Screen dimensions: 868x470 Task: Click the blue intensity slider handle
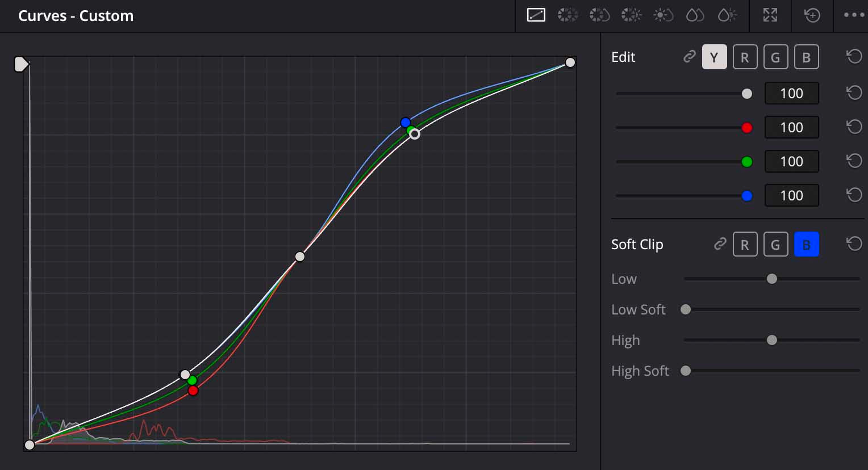(x=747, y=196)
